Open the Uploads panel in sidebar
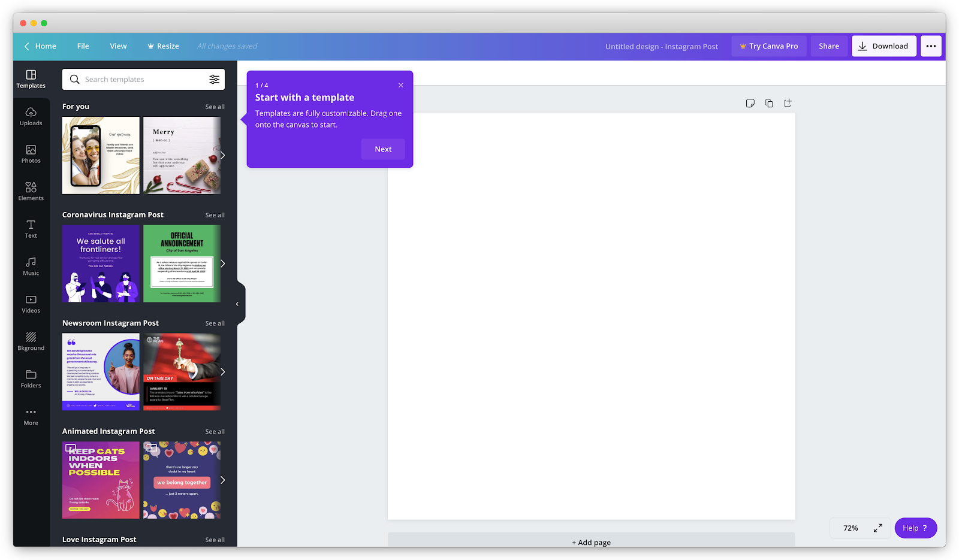Screen dimensions: 959x560 (31, 116)
